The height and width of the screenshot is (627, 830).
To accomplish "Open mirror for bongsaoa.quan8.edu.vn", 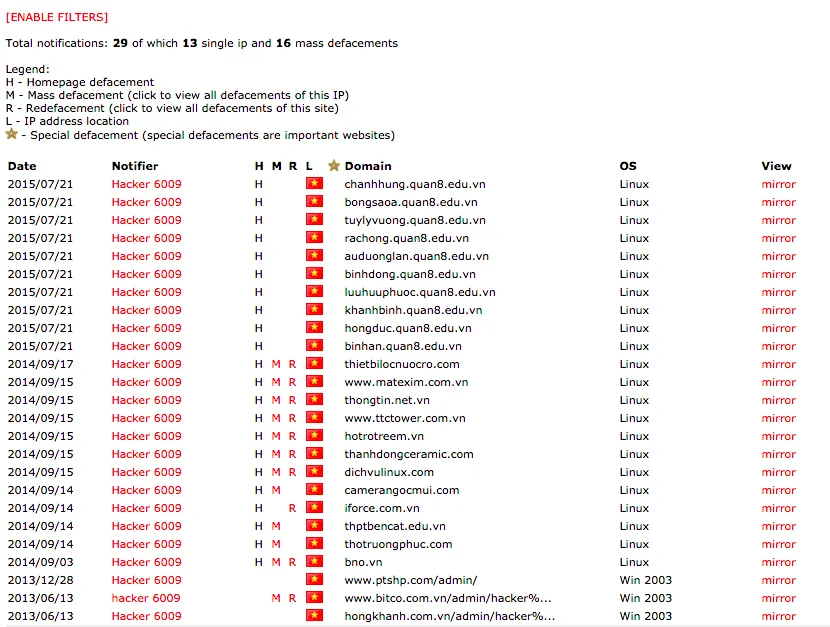I will click(x=778, y=202).
